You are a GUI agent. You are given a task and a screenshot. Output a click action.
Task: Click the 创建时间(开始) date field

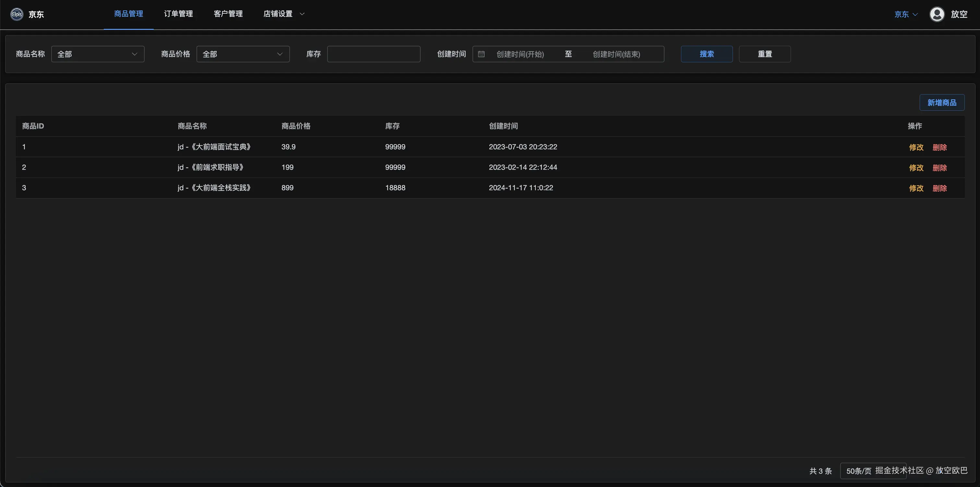point(520,54)
